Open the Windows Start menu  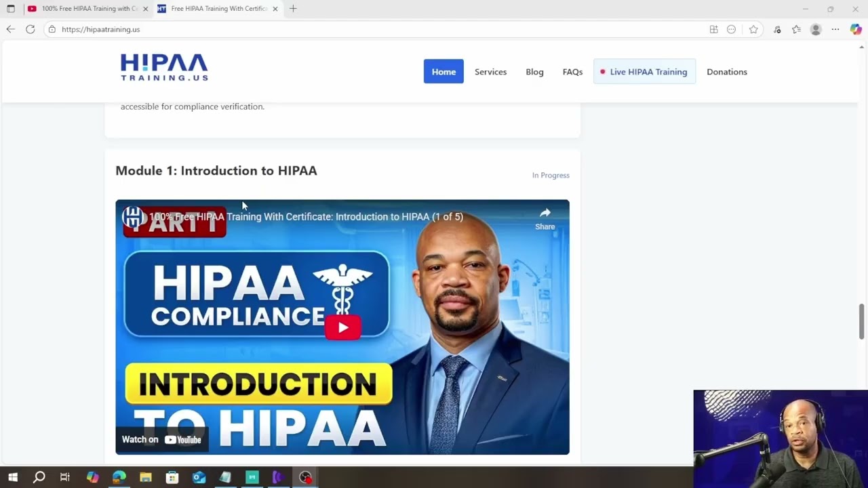12,477
